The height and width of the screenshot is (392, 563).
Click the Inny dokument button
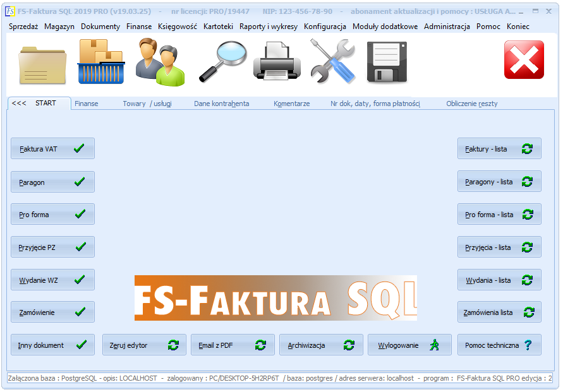(x=53, y=345)
